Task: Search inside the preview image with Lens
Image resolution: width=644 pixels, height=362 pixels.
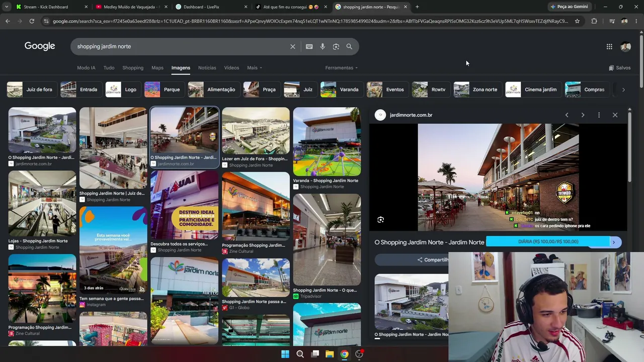Action: 381,220
